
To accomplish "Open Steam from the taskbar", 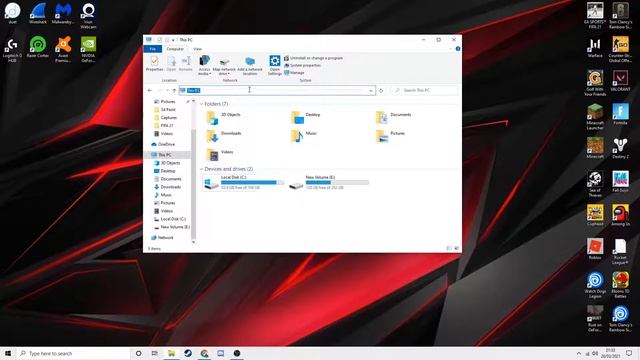I will tap(188, 353).
